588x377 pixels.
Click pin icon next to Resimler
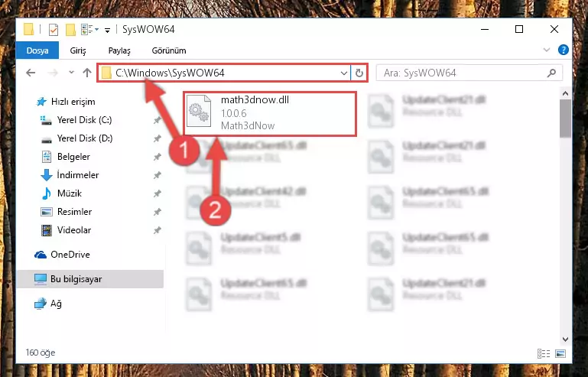tap(157, 212)
